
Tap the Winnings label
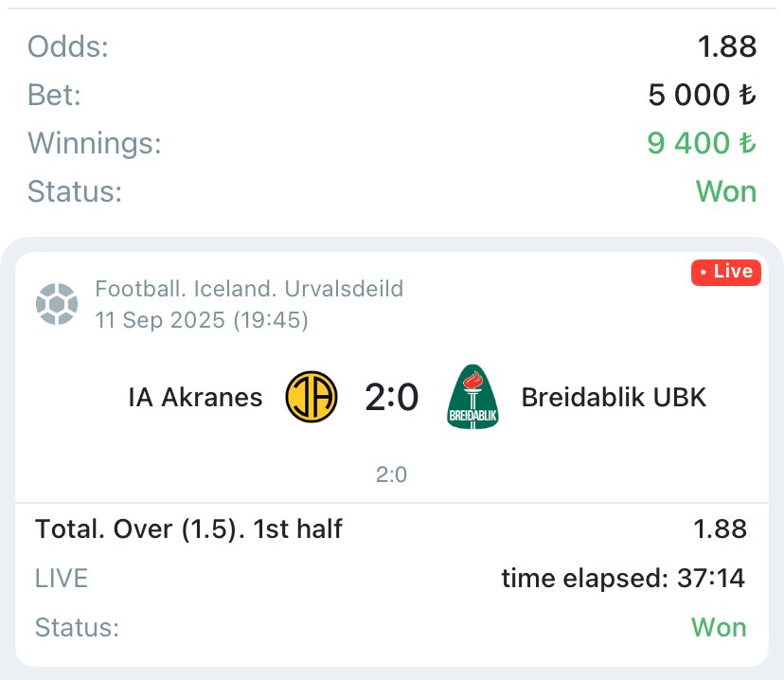[x=95, y=144]
